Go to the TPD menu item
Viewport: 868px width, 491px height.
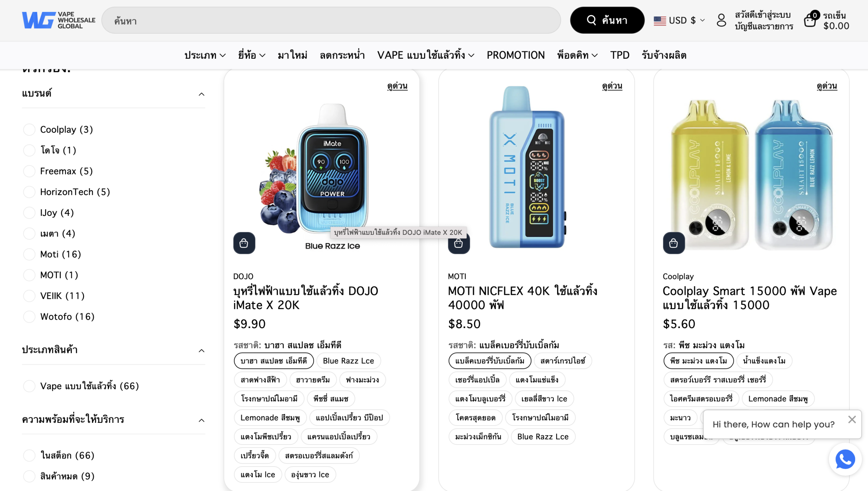[x=619, y=55]
